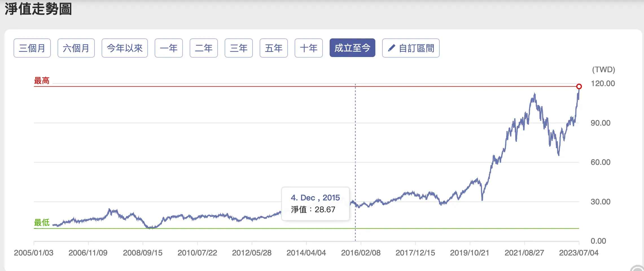Switch to the 今年以來 range
The height and width of the screenshot is (271, 644).
pyautogui.click(x=125, y=48)
